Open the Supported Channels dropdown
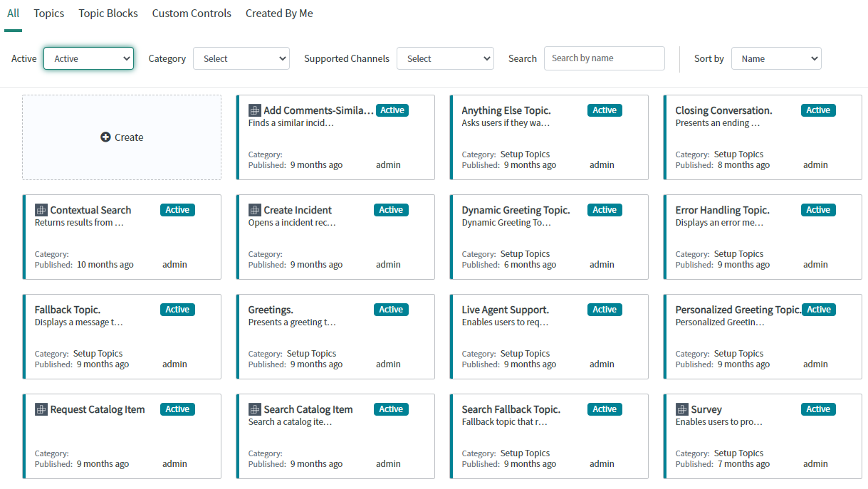Image resolution: width=868 pixels, height=489 pixels. 445,58
